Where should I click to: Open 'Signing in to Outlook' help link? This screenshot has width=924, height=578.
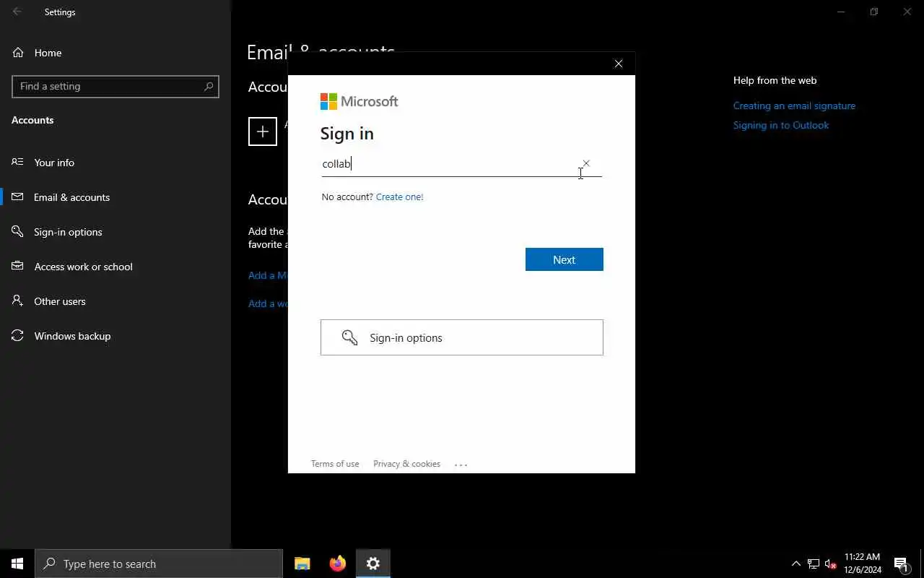[781, 125]
